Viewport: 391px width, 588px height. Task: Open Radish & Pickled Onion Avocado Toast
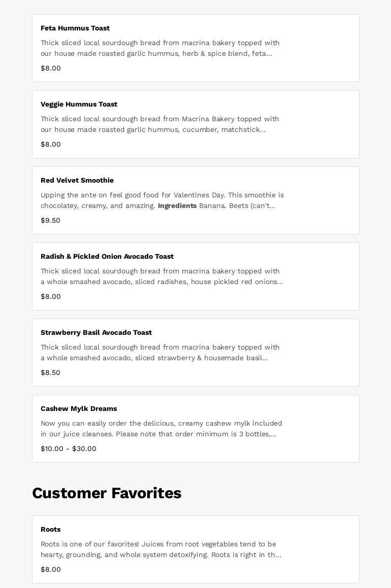click(x=107, y=257)
